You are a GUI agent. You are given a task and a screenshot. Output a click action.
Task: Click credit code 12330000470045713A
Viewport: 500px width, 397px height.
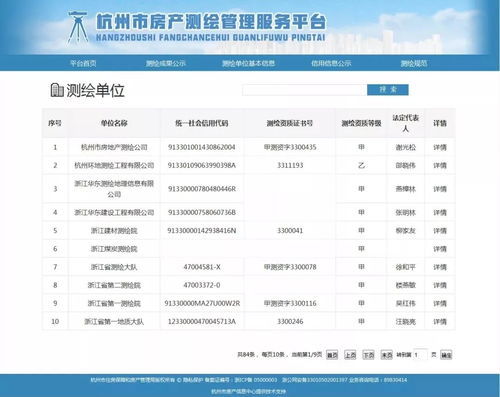coord(202,322)
